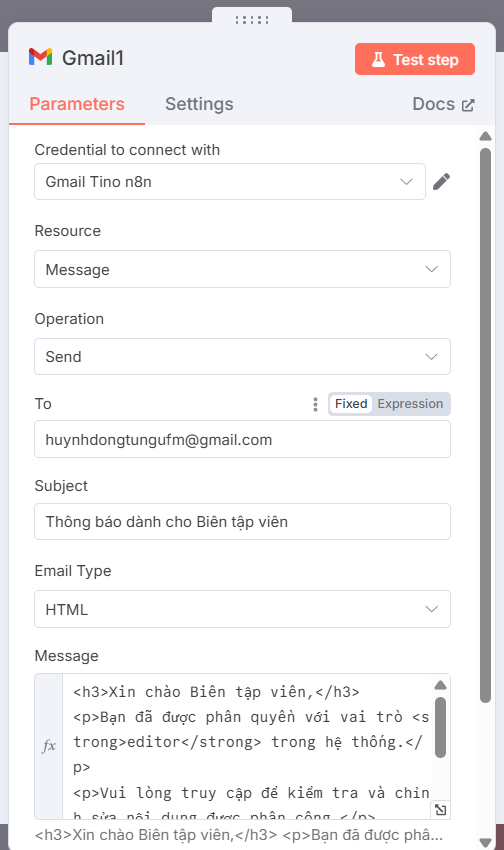Open the Gmail Tino n8n credential dropdown
This screenshot has width=504, height=850.
click(x=230, y=182)
